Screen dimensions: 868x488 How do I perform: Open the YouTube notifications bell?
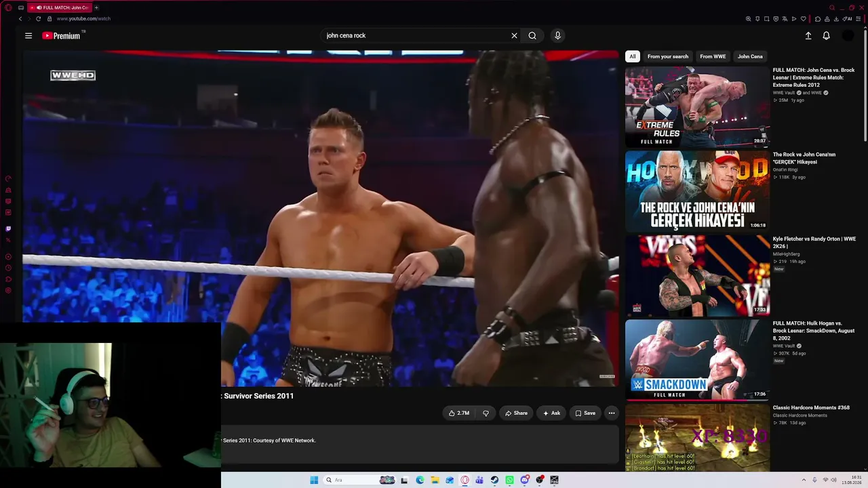[x=826, y=36]
